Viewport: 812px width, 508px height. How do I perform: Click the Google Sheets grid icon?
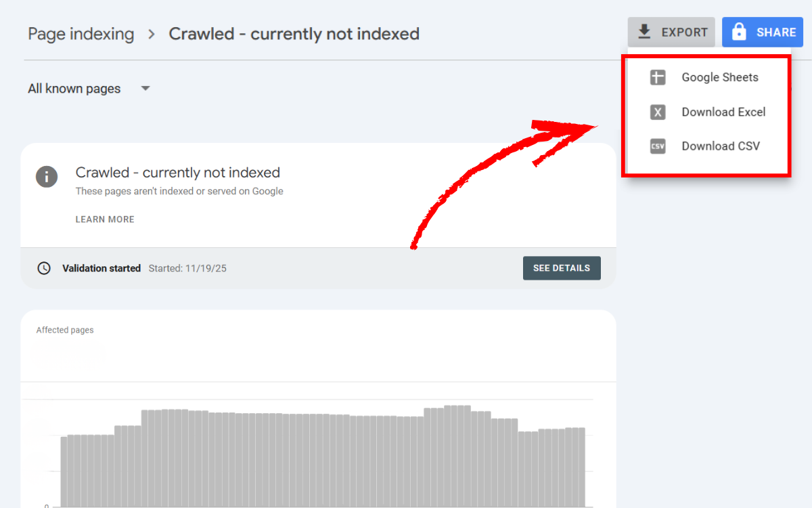click(658, 77)
